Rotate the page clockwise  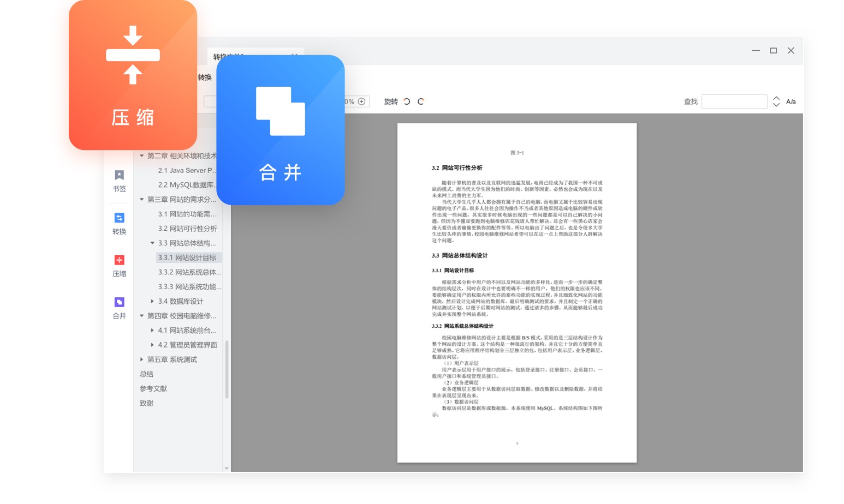coord(421,101)
